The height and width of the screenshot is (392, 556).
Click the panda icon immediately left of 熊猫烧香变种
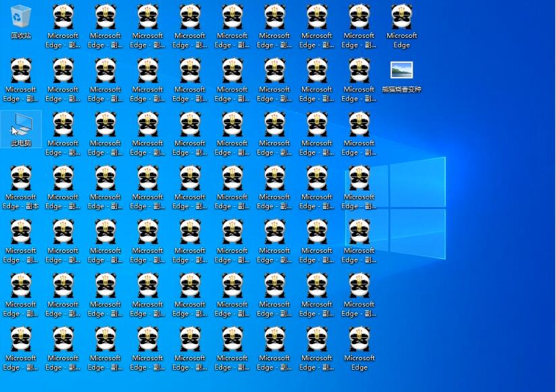359,80
